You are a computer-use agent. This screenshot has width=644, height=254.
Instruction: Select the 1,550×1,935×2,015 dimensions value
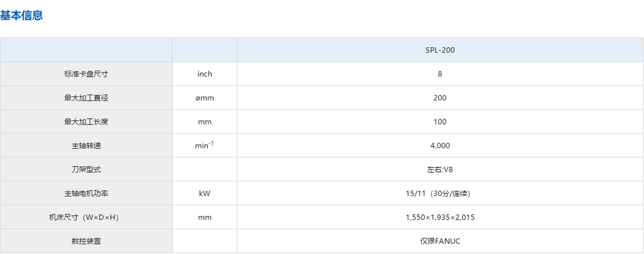pyautogui.click(x=440, y=217)
